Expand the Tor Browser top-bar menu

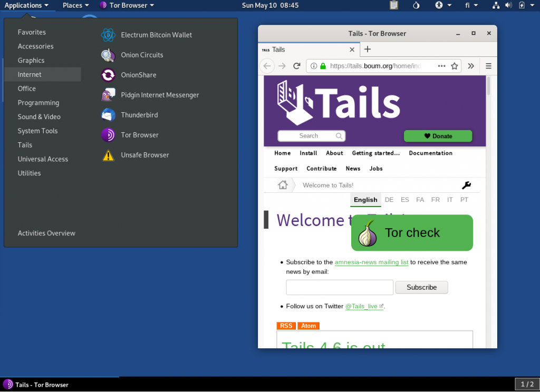coord(127,5)
